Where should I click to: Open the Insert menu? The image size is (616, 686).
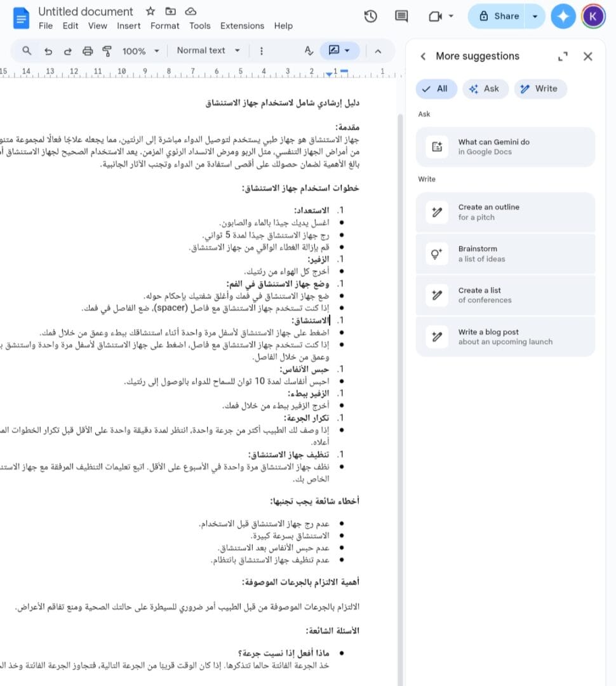click(129, 26)
